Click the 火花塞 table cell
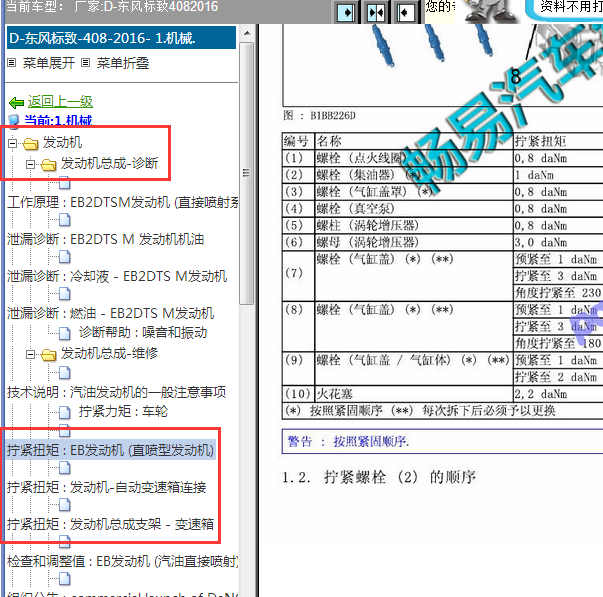The height and width of the screenshot is (597, 603). (x=414, y=394)
